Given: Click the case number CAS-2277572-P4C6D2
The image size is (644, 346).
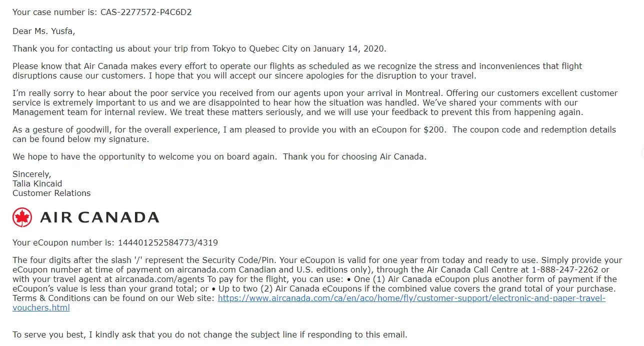Looking at the screenshot, I should coord(146,12).
